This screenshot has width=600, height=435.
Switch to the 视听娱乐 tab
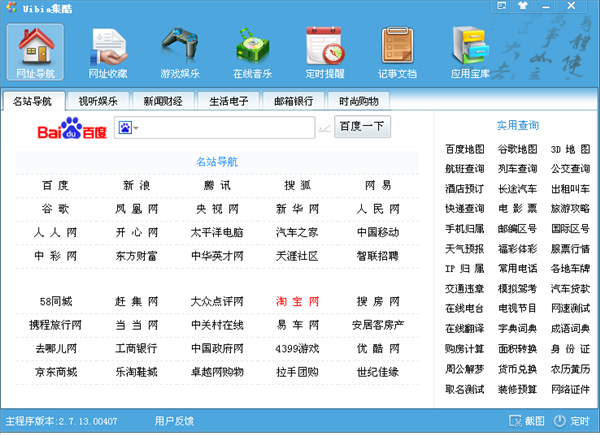tap(98, 101)
